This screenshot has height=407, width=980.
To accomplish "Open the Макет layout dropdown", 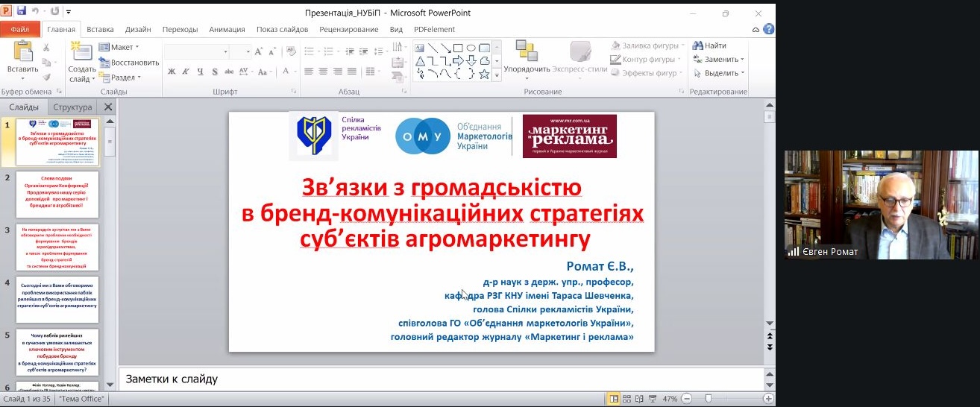I will point(119,47).
